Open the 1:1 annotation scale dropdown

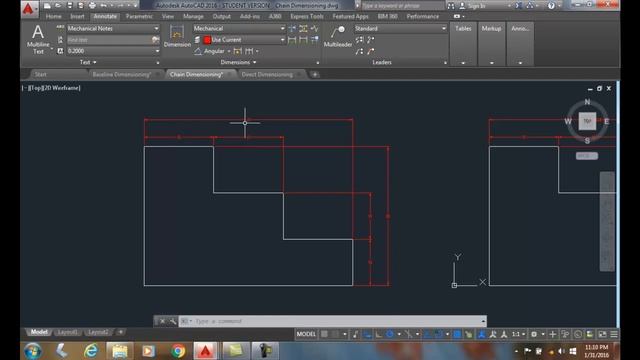tap(518, 334)
